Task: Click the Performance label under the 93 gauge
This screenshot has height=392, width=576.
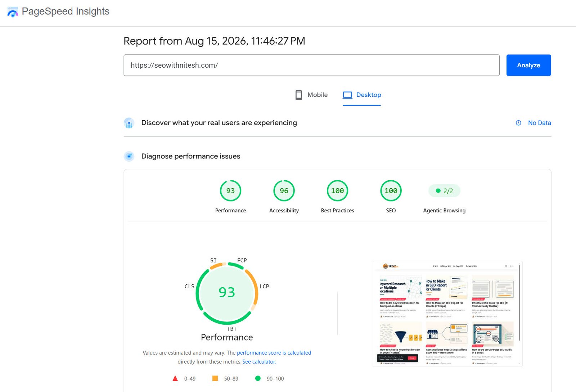Action: pyautogui.click(x=230, y=211)
